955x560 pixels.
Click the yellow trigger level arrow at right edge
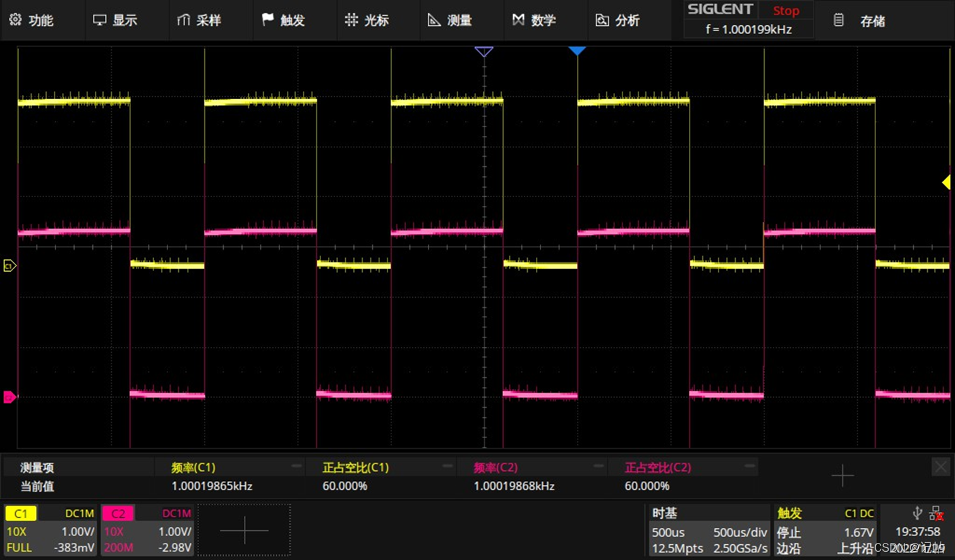(946, 182)
